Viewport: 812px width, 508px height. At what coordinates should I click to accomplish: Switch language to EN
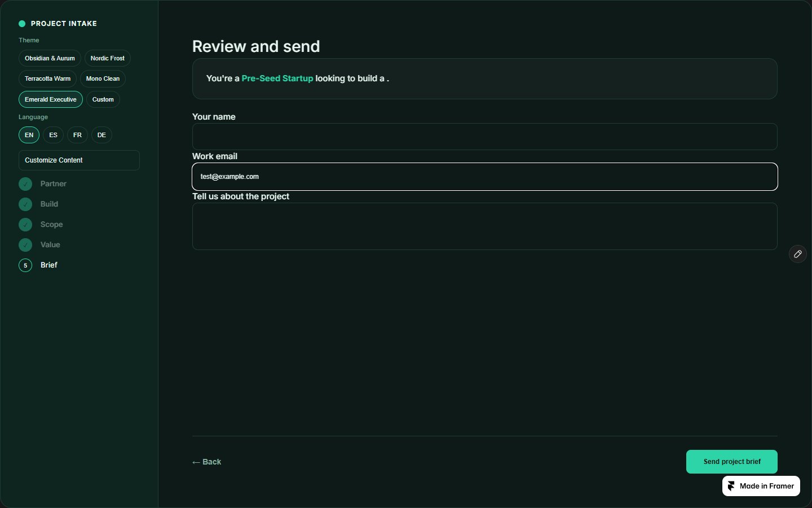(x=29, y=135)
